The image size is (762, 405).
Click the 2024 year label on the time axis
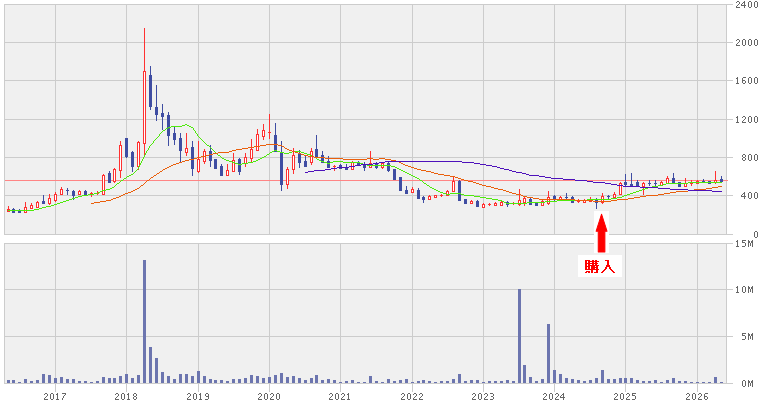554,397
